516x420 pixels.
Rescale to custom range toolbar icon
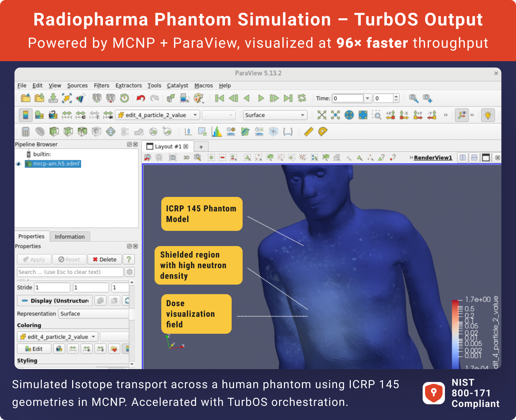[x=80, y=115]
